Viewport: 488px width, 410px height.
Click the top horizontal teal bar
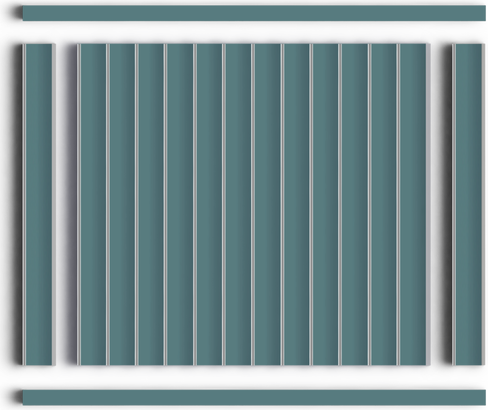(254, 13)
